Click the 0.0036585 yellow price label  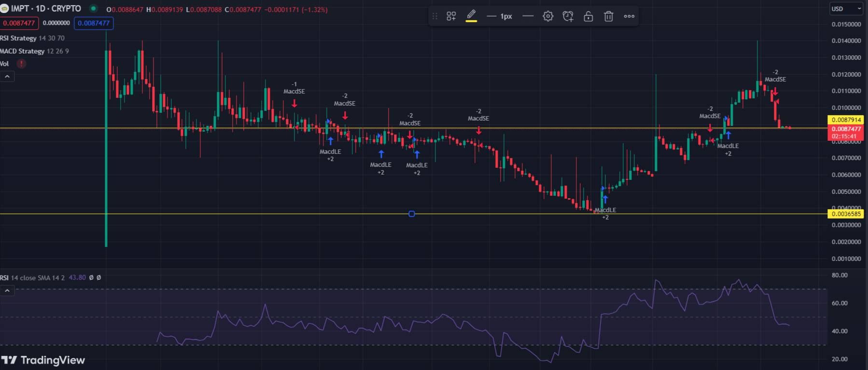846,214
